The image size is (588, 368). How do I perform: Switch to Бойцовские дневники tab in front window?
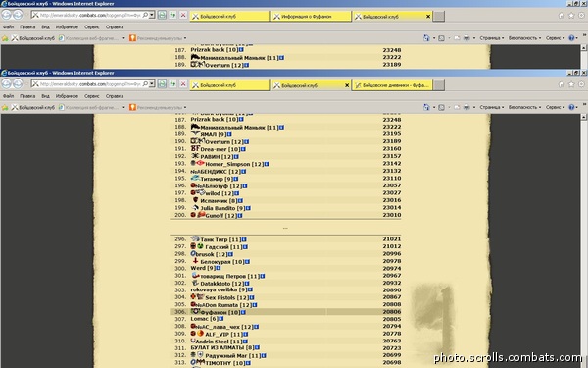(x=392, y=85)
